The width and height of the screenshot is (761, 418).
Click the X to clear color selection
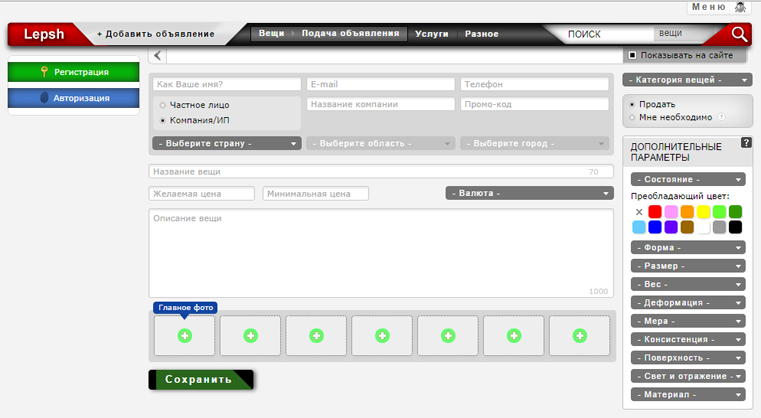click(x=639, y=212)
